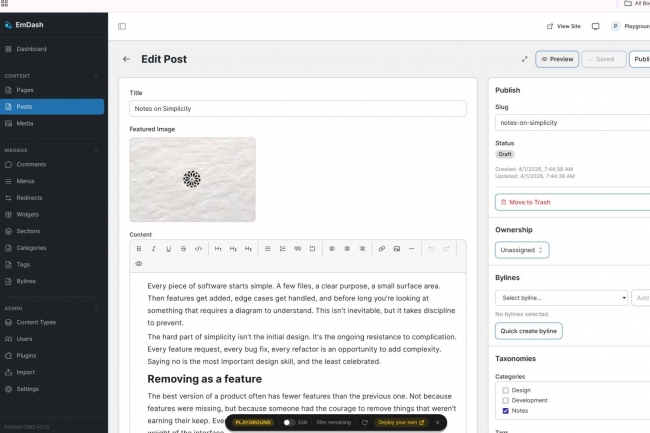Viewport: 650px width, 433px height.
Task: Open Pages in the sidebar menu
Action: click(25, 90)
